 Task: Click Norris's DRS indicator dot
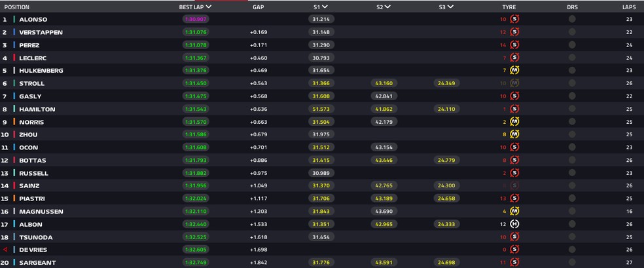572,122
